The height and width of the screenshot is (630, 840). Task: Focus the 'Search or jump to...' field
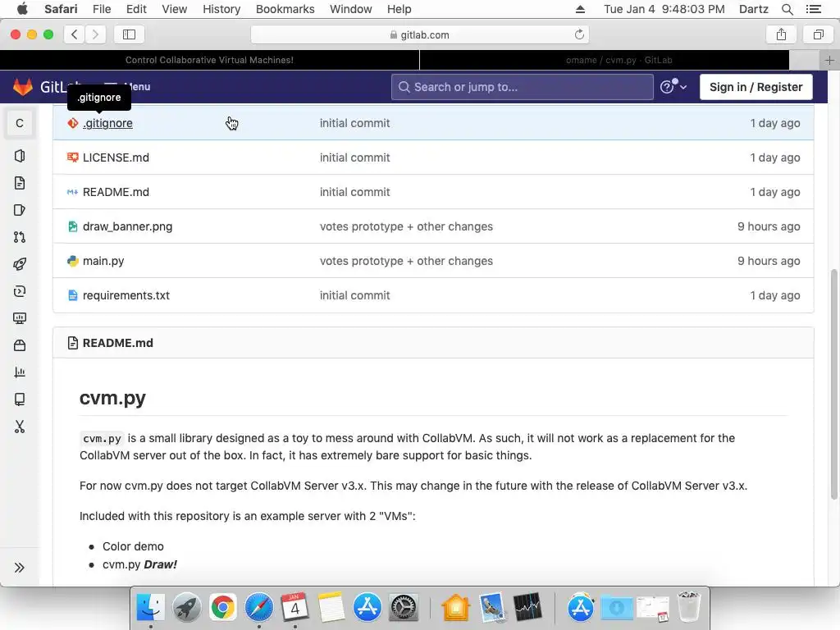(x=523, y=87)
